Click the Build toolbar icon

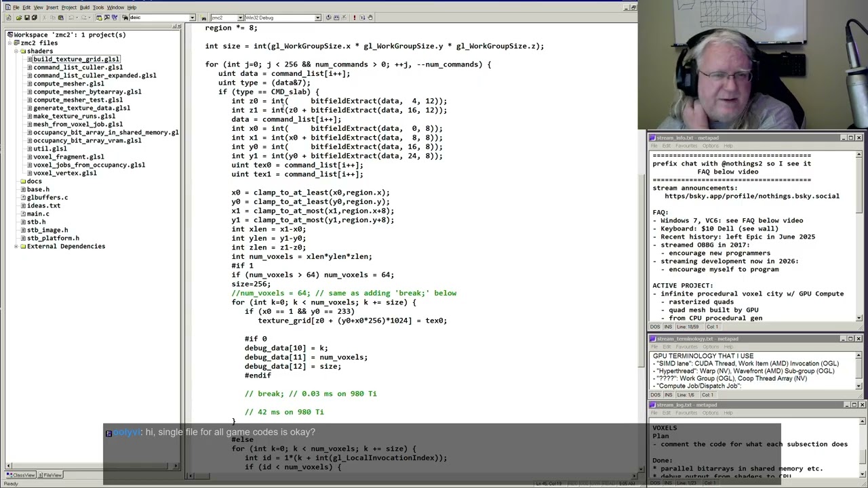pyautogui.click(x=336, y=18)
